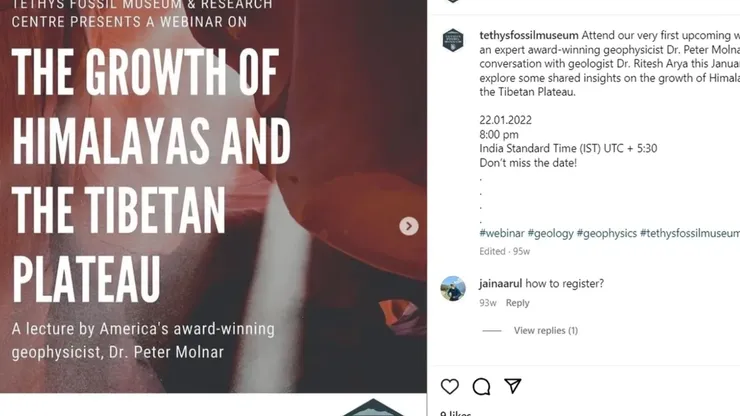Image resolution: width=740 pixels, height=416 pixels.
Task: Reply to jainaarul's comment
Action: [517, 303]
